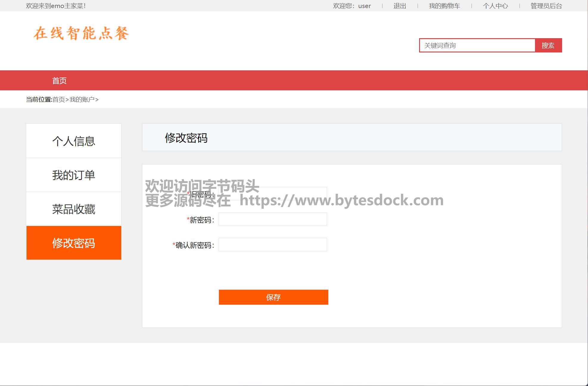Viewport: 588px width, 386px height.
Task: Open 我的订单 sidebar item
Action: point(74,175)
